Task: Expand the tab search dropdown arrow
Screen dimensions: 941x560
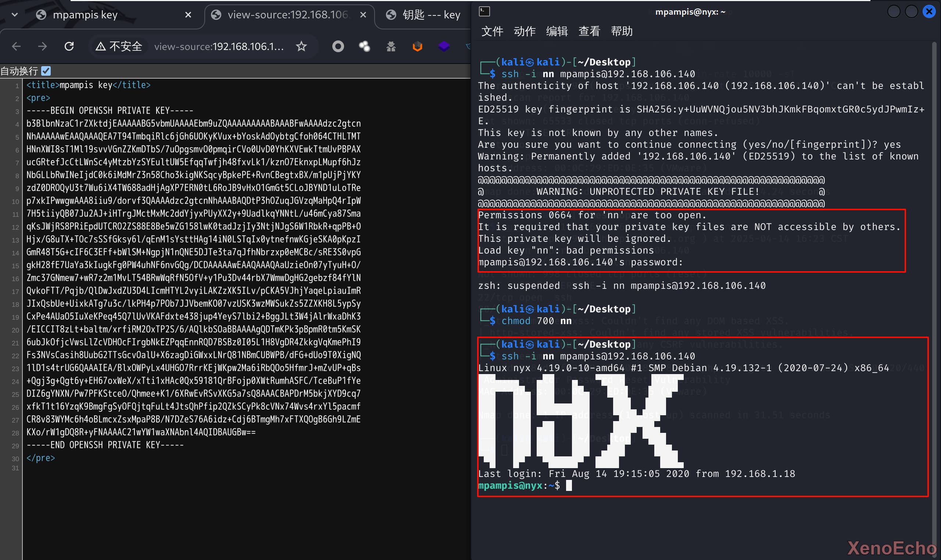Action: tap(15, 15)
